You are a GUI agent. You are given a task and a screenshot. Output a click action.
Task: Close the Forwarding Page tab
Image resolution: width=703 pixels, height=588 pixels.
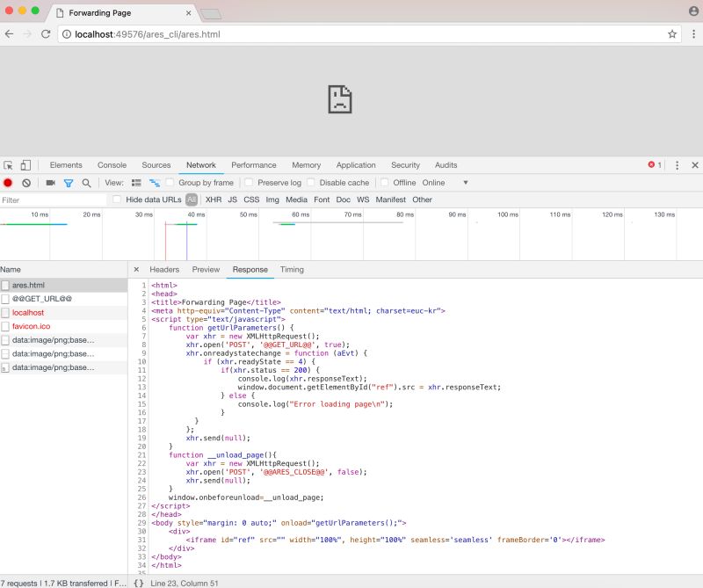[188, 13]
